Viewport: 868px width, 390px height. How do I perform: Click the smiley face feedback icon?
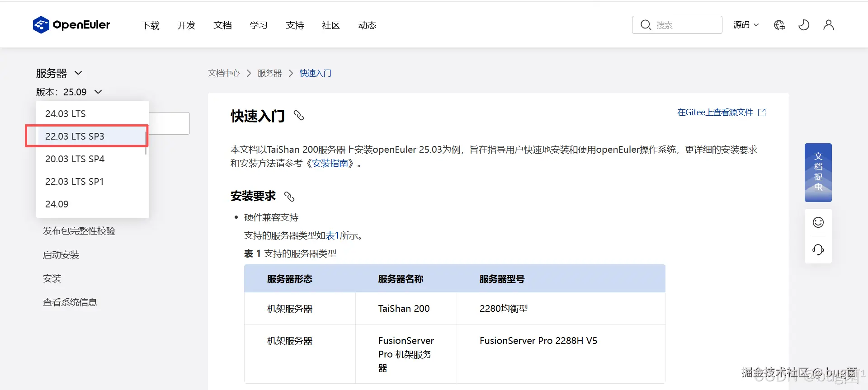818,222
